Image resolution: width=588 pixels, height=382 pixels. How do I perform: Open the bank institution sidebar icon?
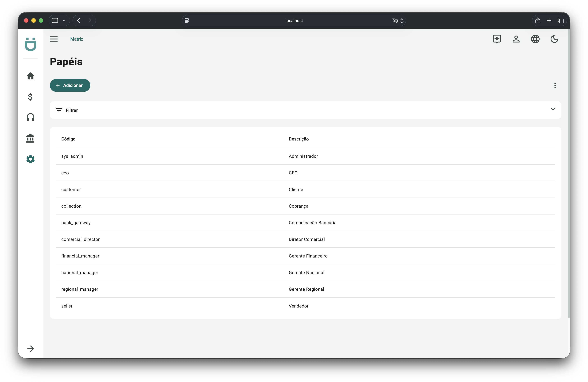30,138
